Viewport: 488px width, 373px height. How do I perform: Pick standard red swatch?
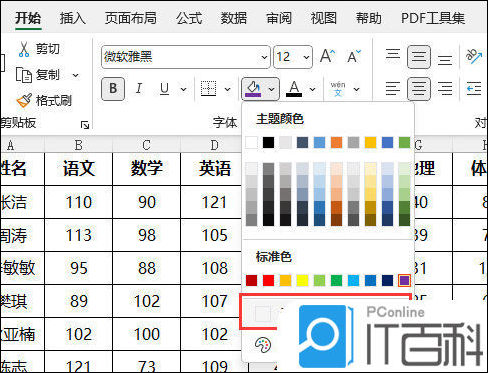tap(268, 280)
